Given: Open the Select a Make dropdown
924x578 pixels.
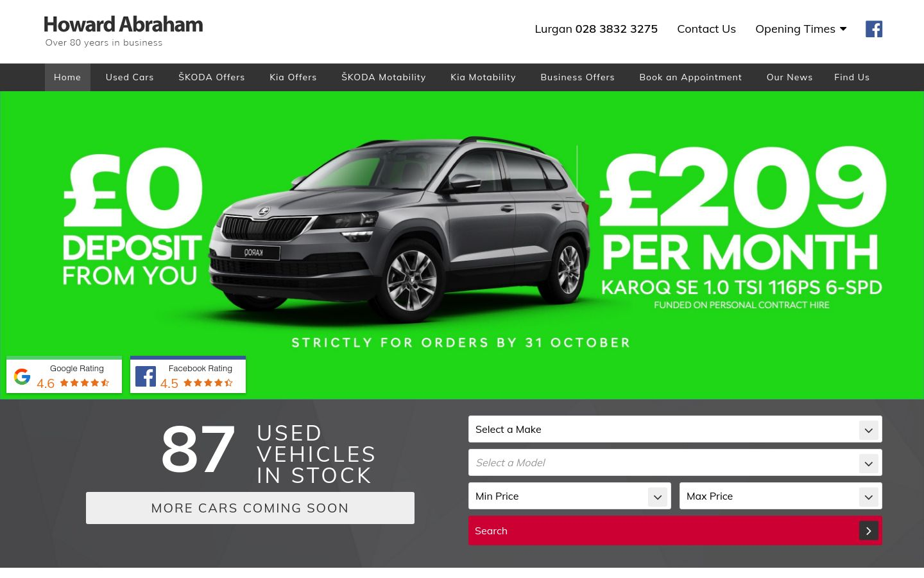Looking at the screenshot, I should [675, 429].
